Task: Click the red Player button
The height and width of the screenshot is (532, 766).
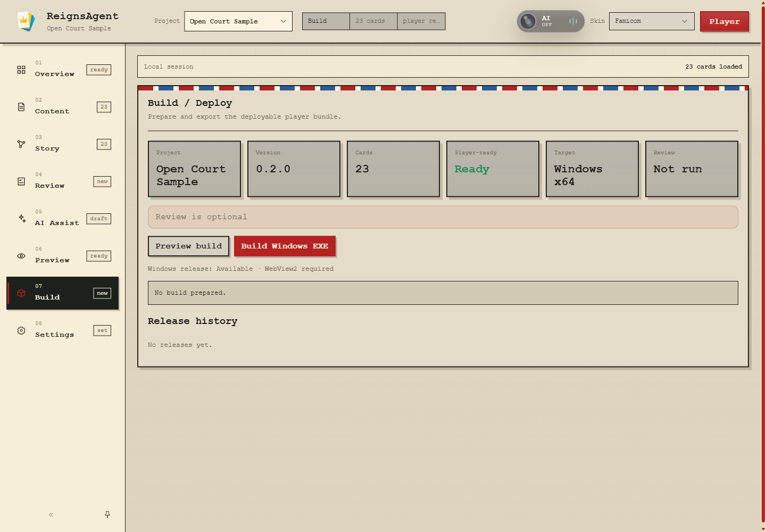Action: click(x=725, y=21)
